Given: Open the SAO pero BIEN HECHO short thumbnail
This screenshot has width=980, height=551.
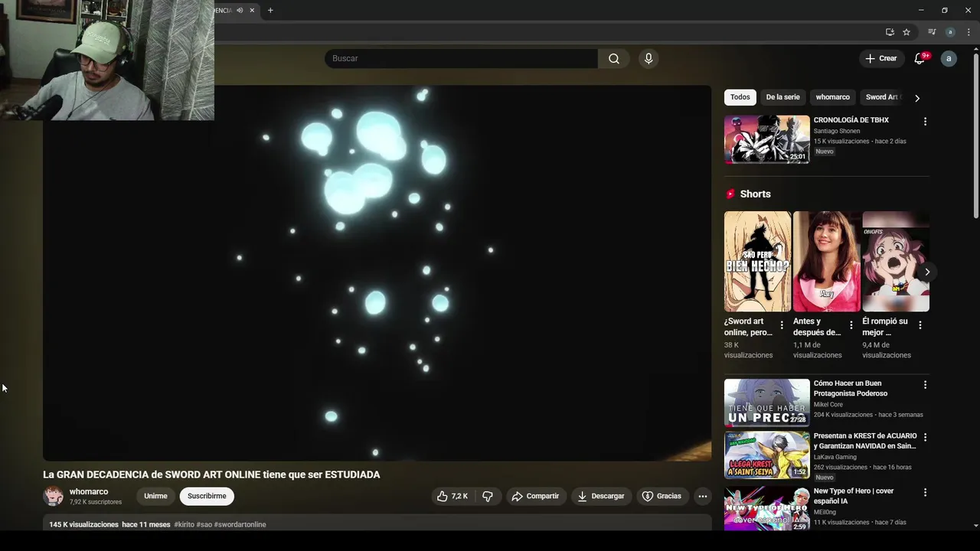Looking at the screenshot, I should (758, 262).
